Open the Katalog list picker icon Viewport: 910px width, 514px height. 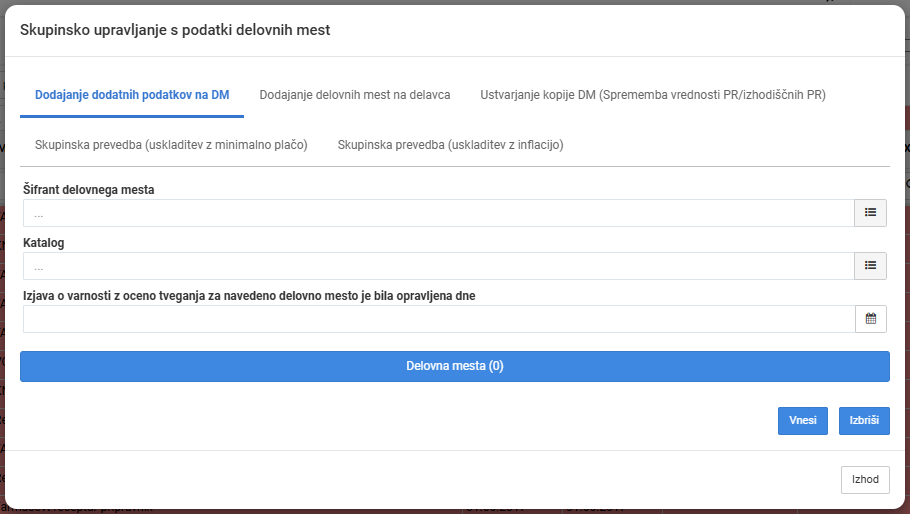point(870,266)
